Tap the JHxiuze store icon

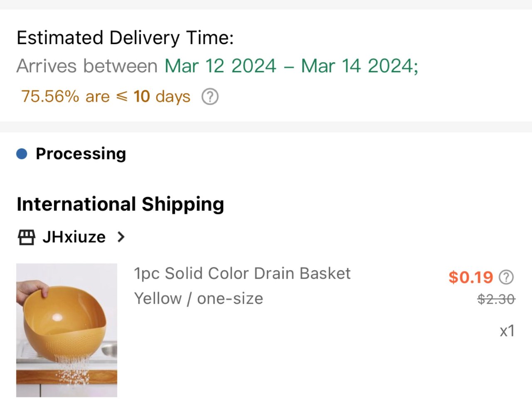pos(26,237)
